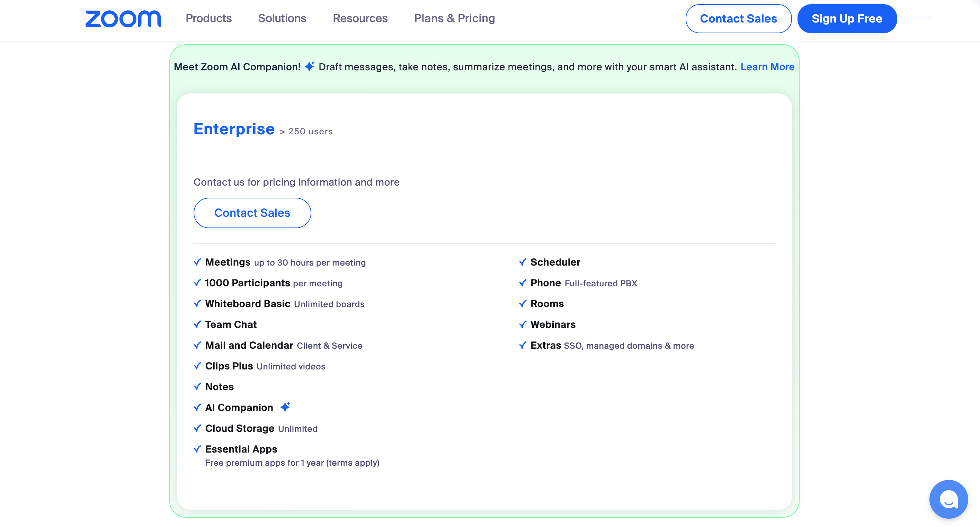This screenshot has height=527, width=980.
Task: Expand the Solutions dropdown
Action: click(x=282, y=18)
